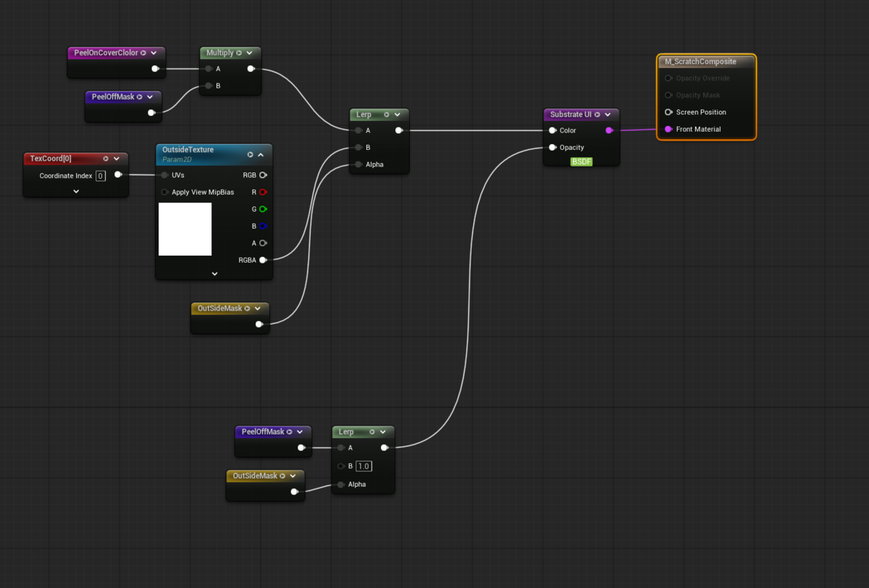Click the Screen Position pin on M_ScratchComposite
The height and width of the screenshot is (588, 869).
click(668, 112)
